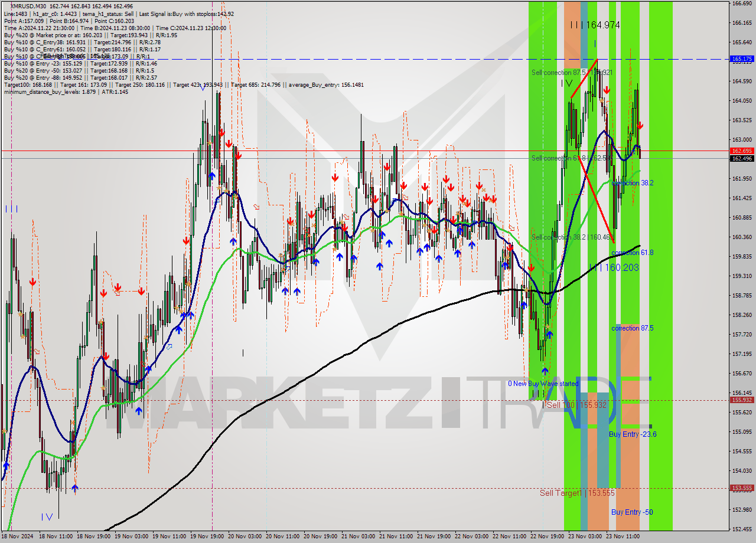Screen dimensions: 756x543
Task: Click the 'Buy %10 @ Entry -23: 155.129' line
Action: (x=81, y=64)
